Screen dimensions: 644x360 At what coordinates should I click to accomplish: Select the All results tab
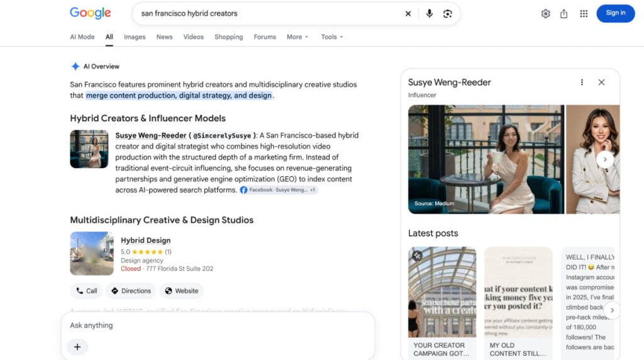[x=109, y=37]
